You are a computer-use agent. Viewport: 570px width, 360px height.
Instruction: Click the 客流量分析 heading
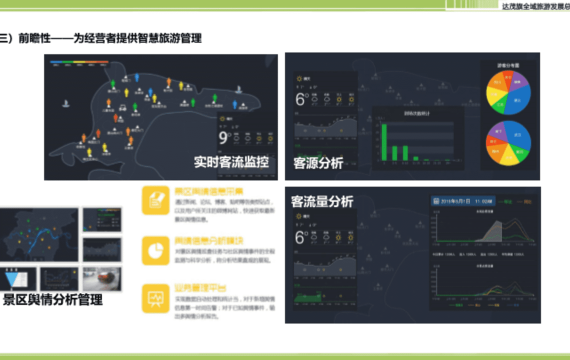coord(322,201)
